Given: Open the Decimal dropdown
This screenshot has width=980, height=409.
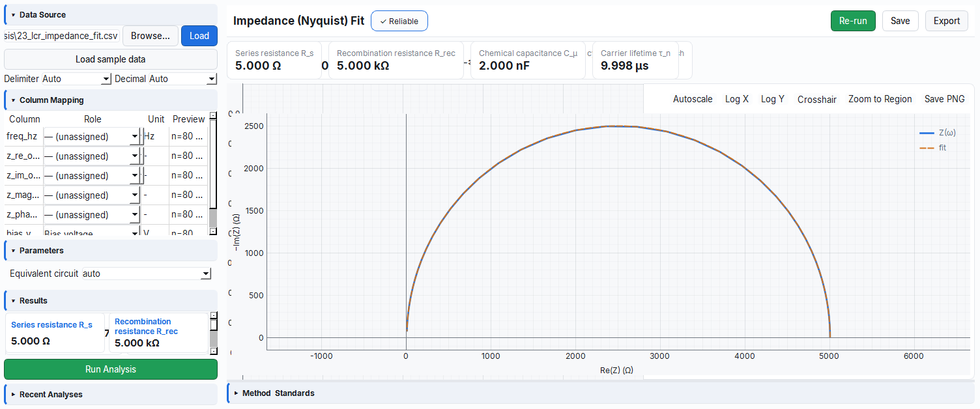Looking at the screenshot, I should click(x=182, y=79).
